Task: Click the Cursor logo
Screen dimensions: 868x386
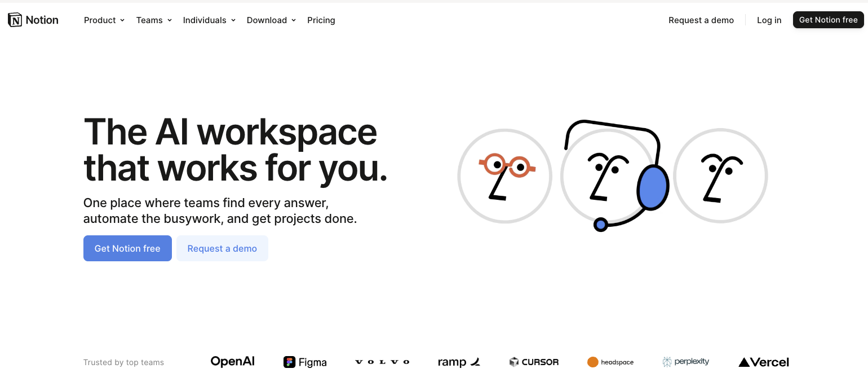Action: (534, 362)
